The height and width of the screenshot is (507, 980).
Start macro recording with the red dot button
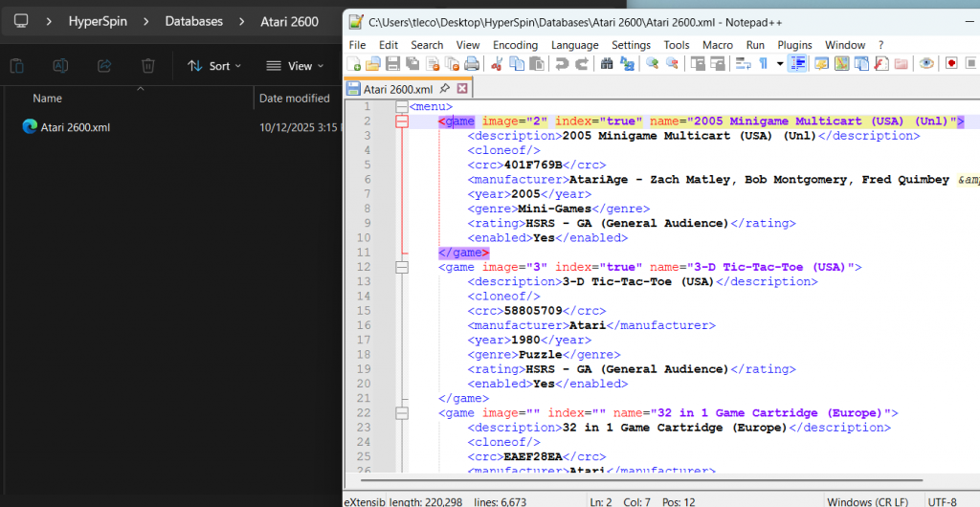coord(951,64)
